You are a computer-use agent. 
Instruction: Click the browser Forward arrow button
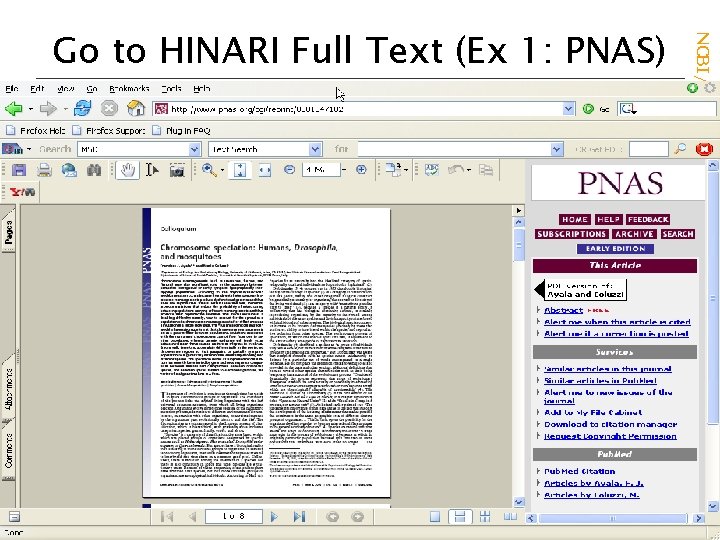(48, 109)
